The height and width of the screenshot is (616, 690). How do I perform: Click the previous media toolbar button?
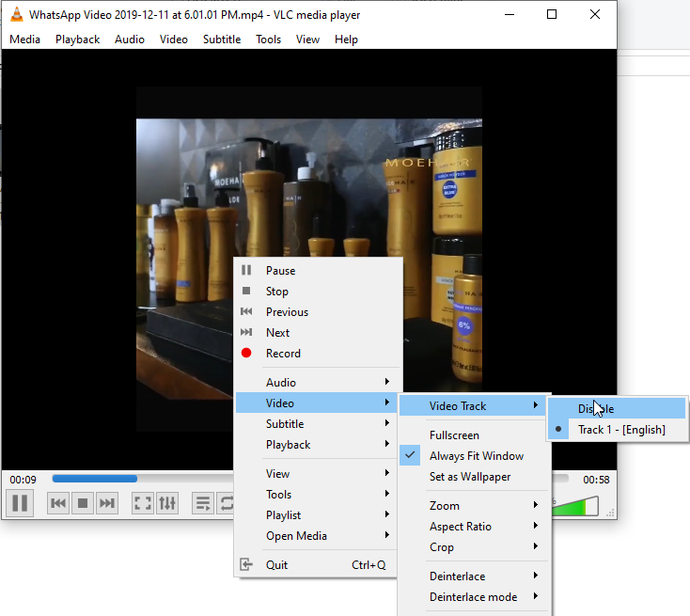point(58,503)
